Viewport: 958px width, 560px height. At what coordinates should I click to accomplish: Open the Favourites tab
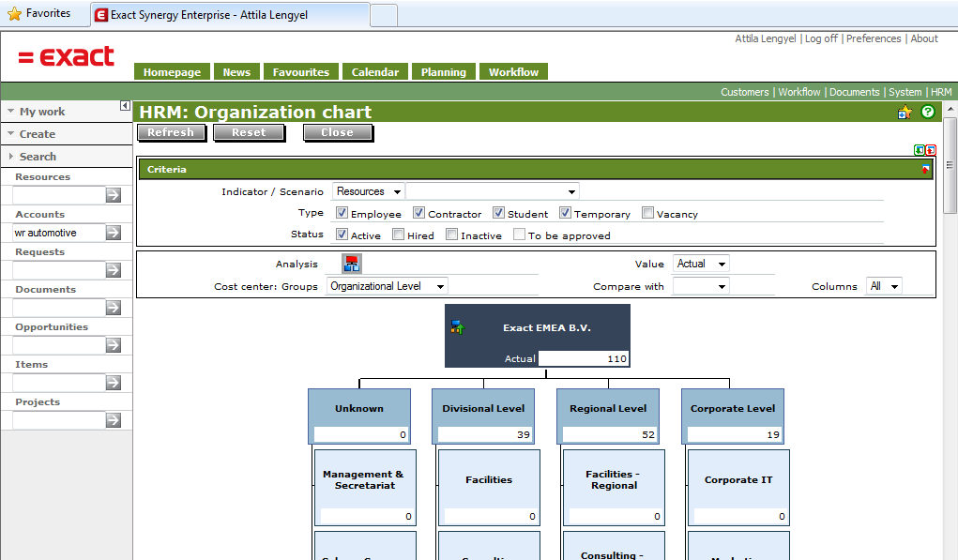coord(300,72)
